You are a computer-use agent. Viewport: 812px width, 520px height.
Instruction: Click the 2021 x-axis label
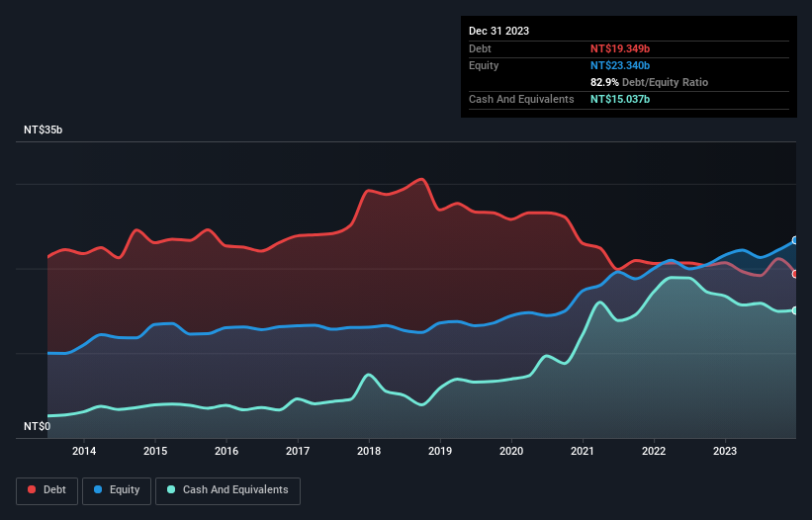pyautogui.click(x=583, y=451)
